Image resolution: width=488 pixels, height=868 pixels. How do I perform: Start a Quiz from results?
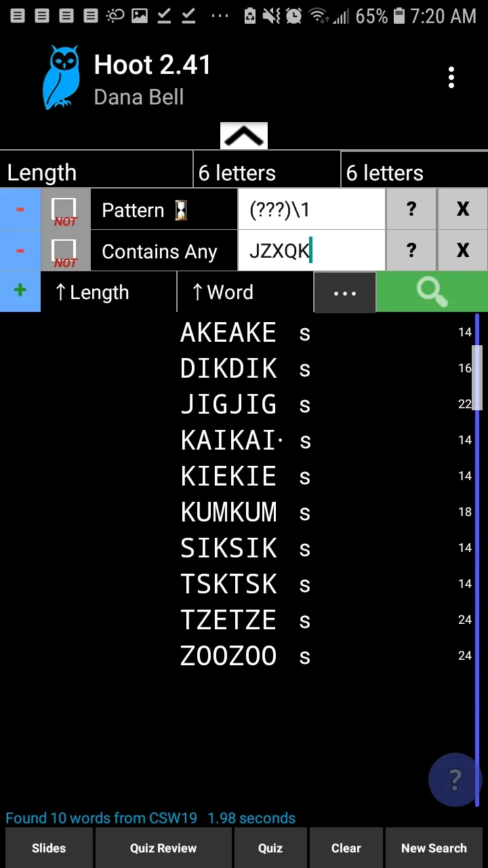[x=270, y=848]
